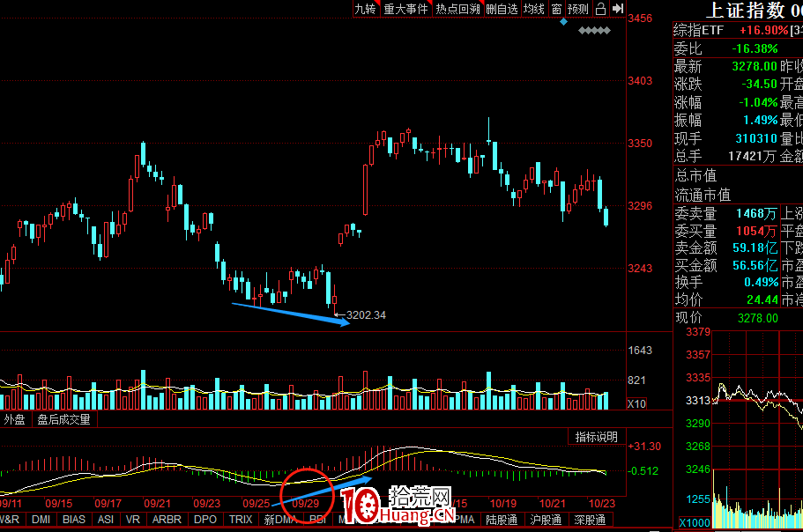The image size is (803, 532).
Task: Click the X1000 scale label in intraday panel
Action: click(x=695, y=523)
